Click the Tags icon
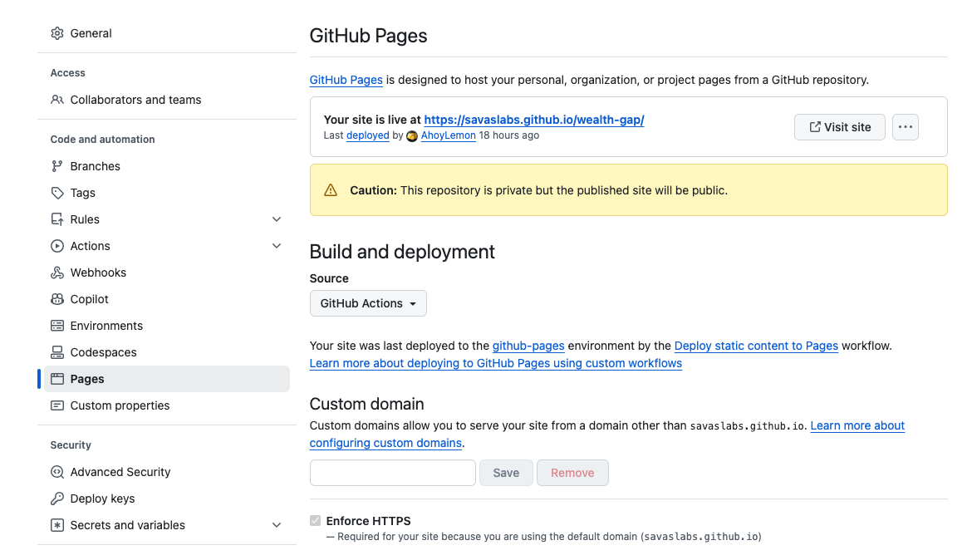This screenshot has width=967, height=560. [56, 193]
